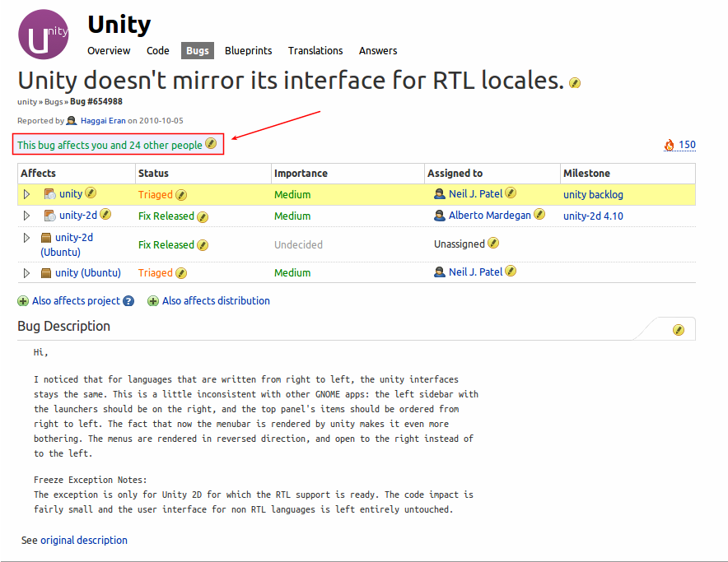Expand the unity (Ubuntu) row
728x562 pixels.
point(26,273)
